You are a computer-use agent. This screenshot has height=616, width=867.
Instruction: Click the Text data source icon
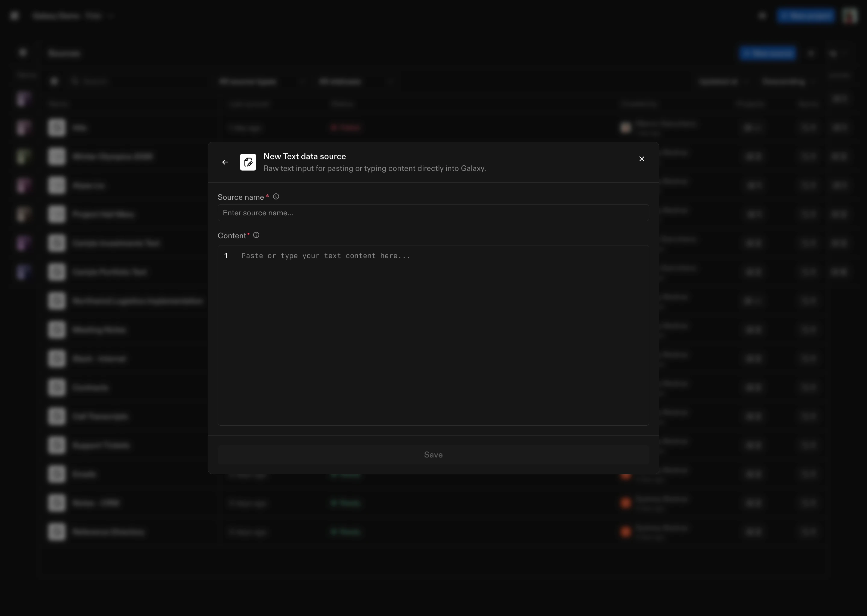[x=248, y=162]
